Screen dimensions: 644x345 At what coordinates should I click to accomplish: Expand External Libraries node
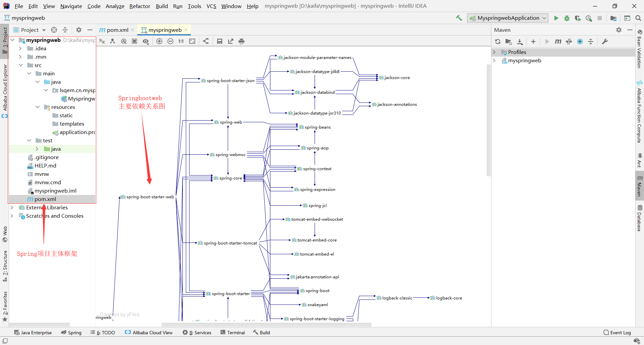click(x=12, y=208)
